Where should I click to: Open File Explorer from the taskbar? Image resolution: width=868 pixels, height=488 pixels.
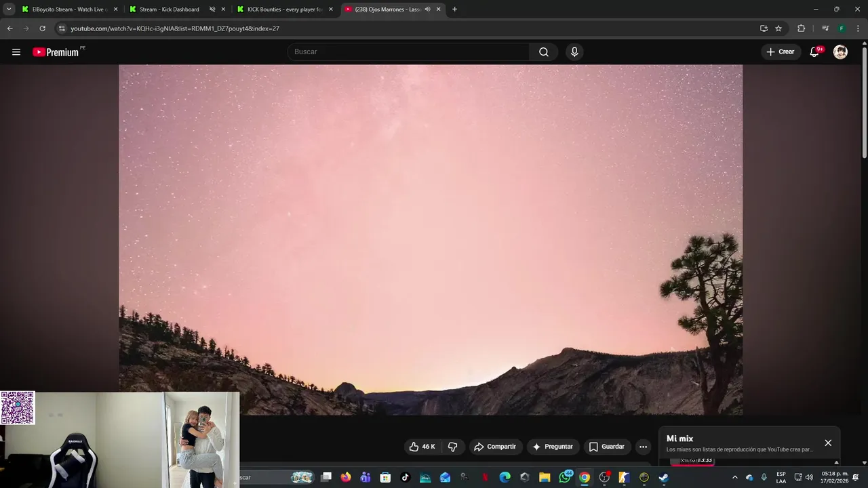(545, 477)
